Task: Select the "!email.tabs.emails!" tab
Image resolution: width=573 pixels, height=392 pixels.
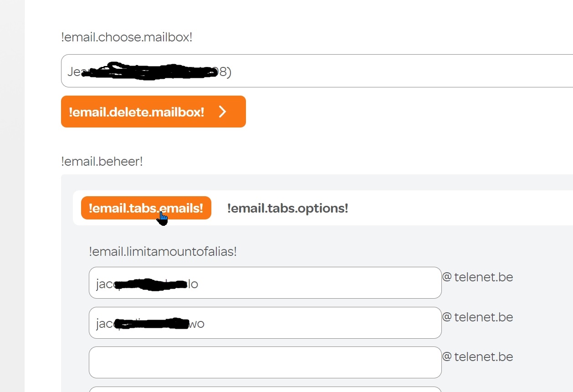Action: click(146, 208)
